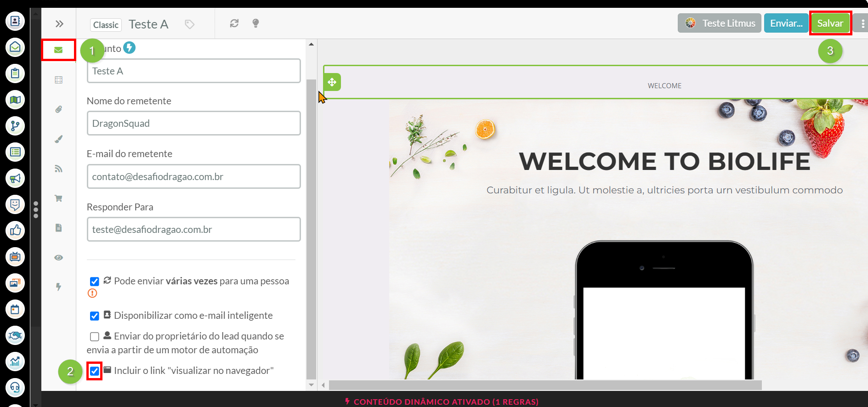The image size is (868, 407).
Task: Toggle "Pode enviar várias vezes" checkbox
Action: pos(95,282)
